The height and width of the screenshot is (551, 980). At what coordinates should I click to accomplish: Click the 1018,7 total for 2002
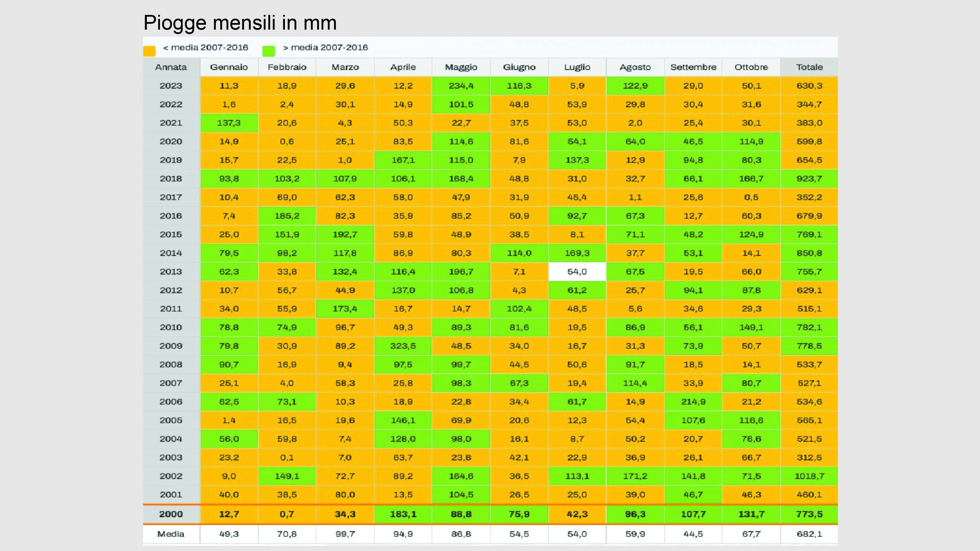tap(809, 476)
